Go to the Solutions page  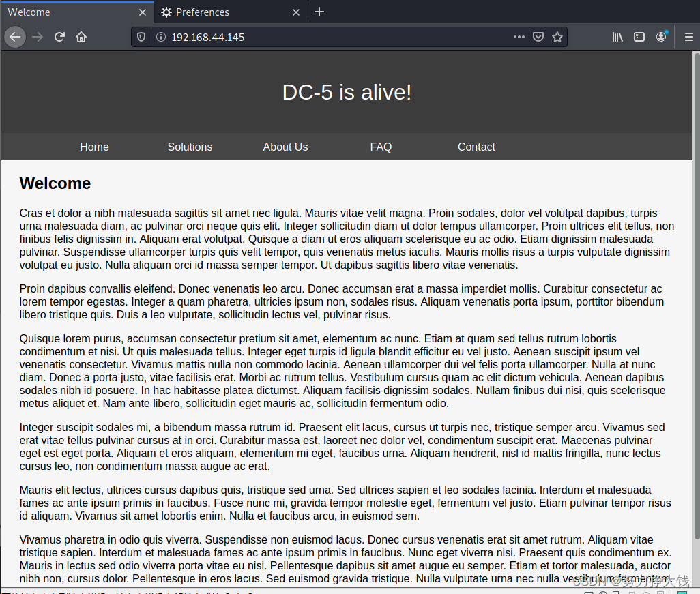(x=190, y=147)
